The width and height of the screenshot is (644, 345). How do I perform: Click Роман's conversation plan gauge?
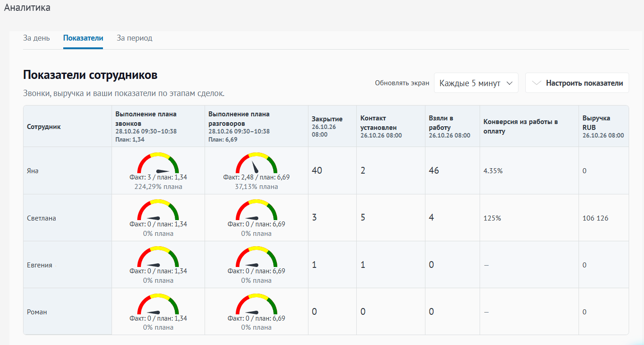(x=257, y=304)
